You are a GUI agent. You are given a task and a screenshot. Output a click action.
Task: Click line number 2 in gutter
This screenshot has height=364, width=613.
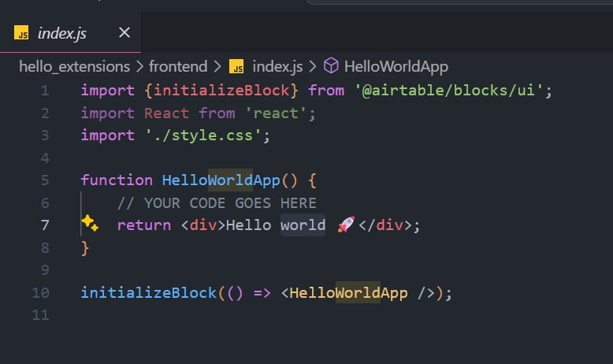click(x=45, y=113)
